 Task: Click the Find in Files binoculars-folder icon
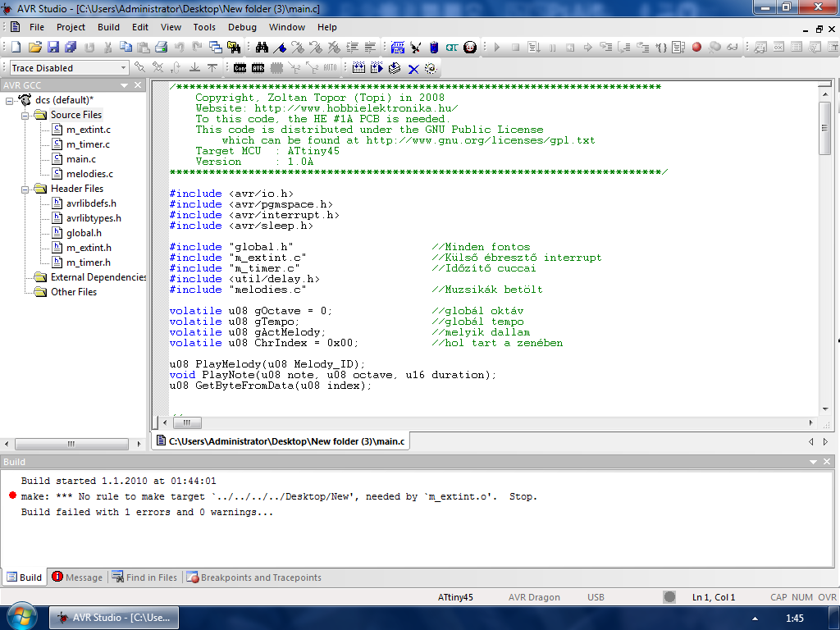click(x=234, y=47)
